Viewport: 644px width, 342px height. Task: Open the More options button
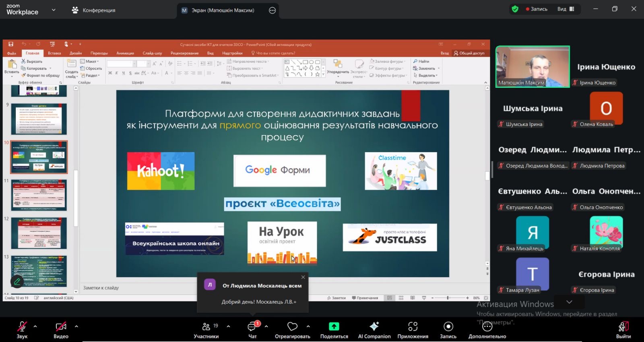[487, 326]
